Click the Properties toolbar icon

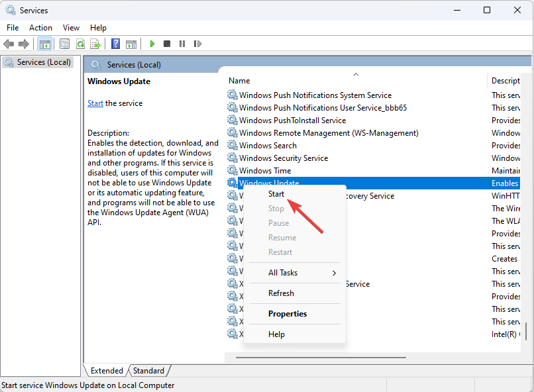click(64, 44)
